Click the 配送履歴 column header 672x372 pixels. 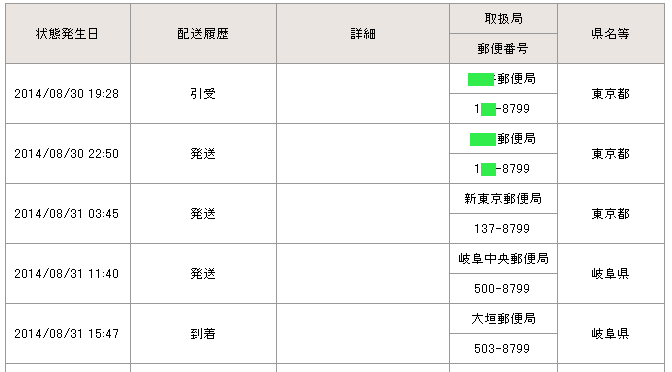[x=203, y=33]
